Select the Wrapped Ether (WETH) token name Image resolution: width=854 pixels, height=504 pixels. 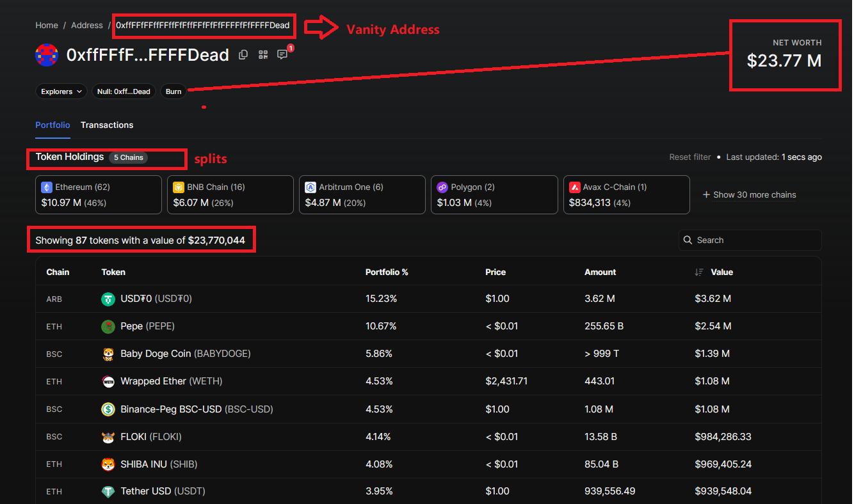point(172,381)
